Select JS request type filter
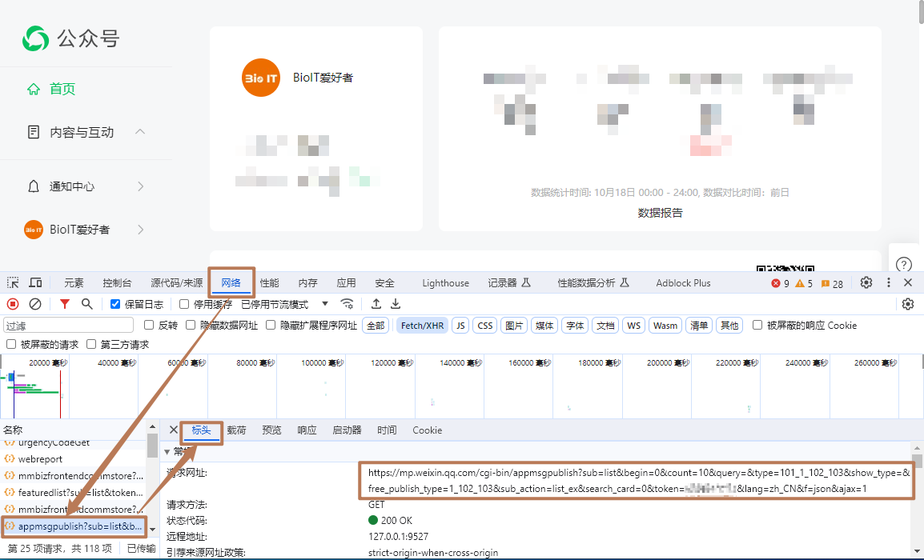This screenshot has width=924, height=560. [460, 325]
